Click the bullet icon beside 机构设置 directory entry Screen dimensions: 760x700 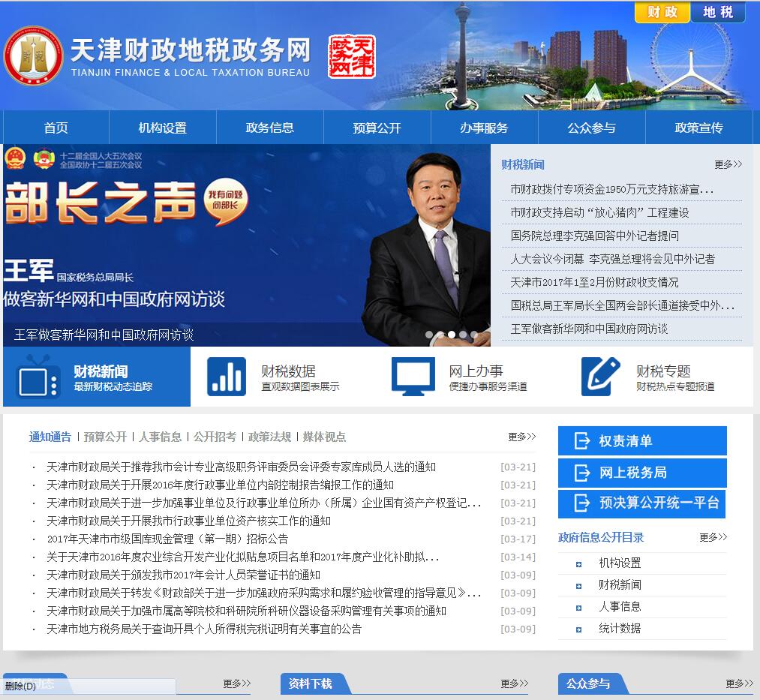click(578, 564)
